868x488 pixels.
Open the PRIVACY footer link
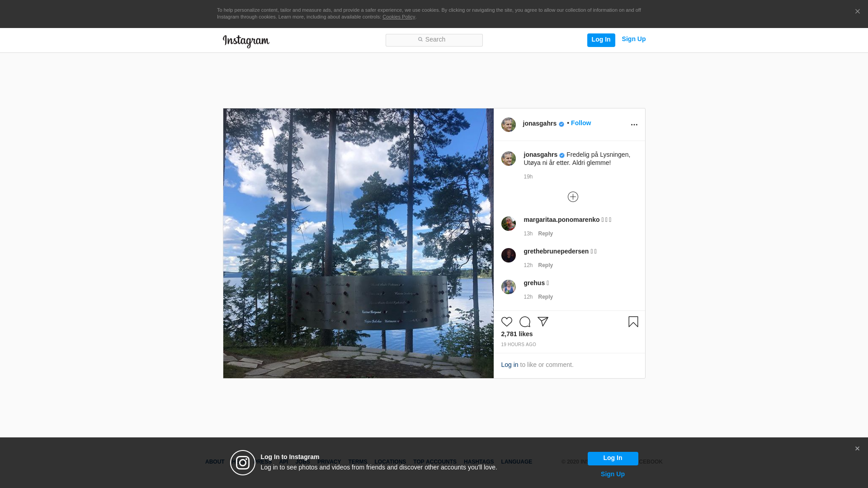click(x=329, y=462)
